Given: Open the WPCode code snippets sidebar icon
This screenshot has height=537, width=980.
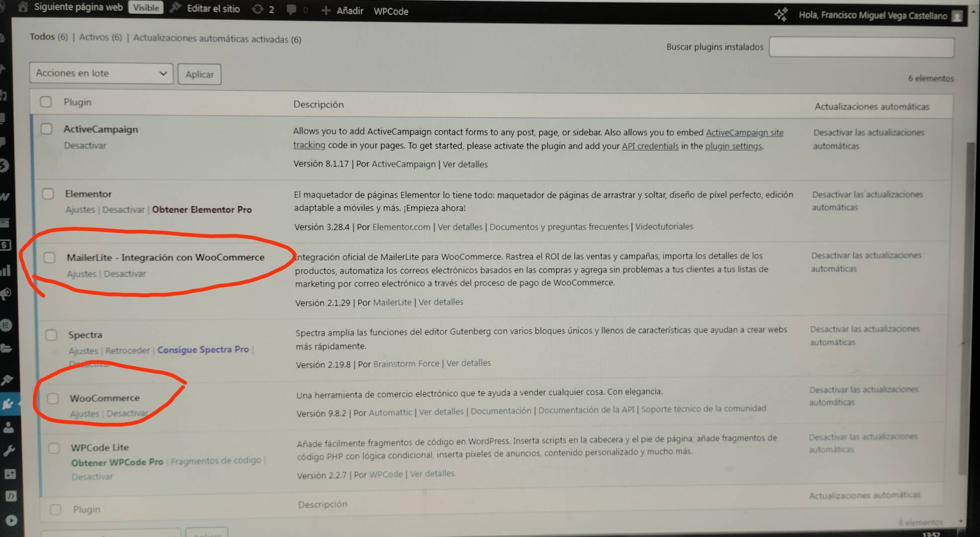Looking at the screenshot, I should click(x=10, y=496).
